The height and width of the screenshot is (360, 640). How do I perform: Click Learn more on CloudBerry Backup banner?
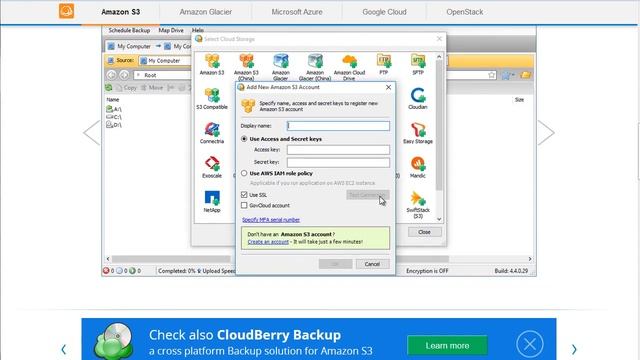(447, 346)
